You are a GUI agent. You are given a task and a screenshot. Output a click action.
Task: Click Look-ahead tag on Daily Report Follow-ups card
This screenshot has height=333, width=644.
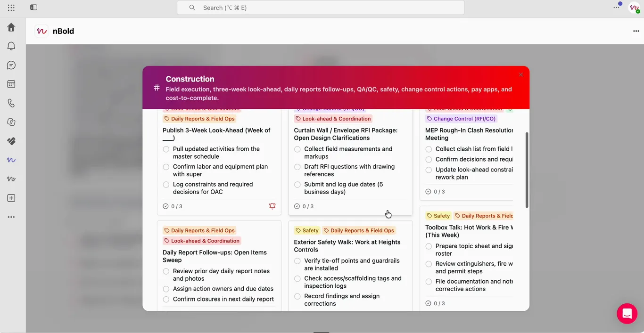pos(202,241)
